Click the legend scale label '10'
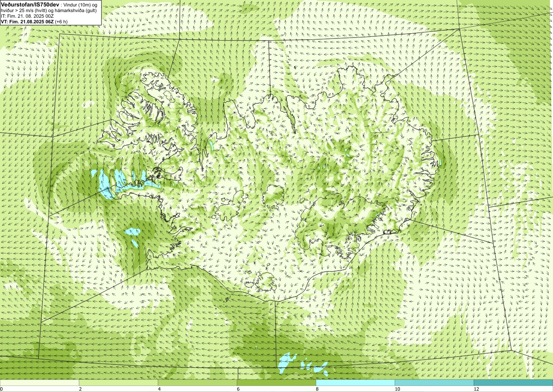 pyautogui.click(x=397, y=389)
